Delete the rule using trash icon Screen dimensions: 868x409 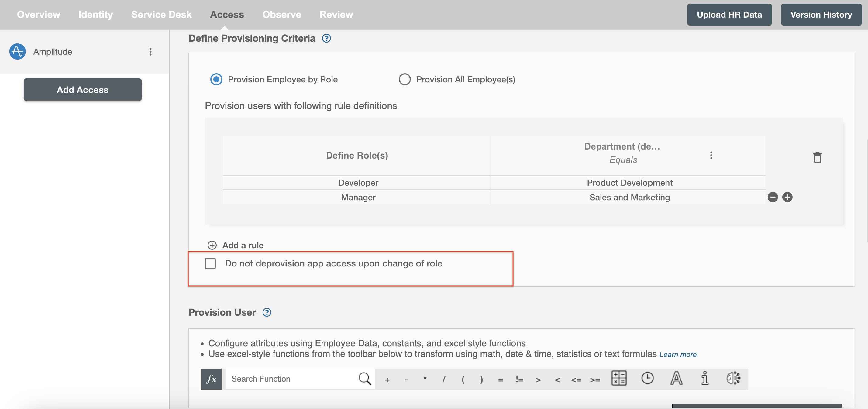(817, 157)
